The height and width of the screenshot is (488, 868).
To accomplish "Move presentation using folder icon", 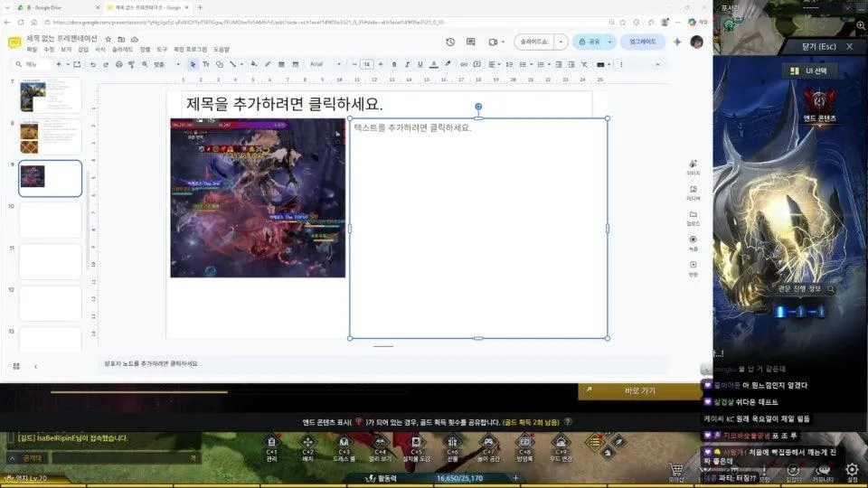I will [121, 39].
